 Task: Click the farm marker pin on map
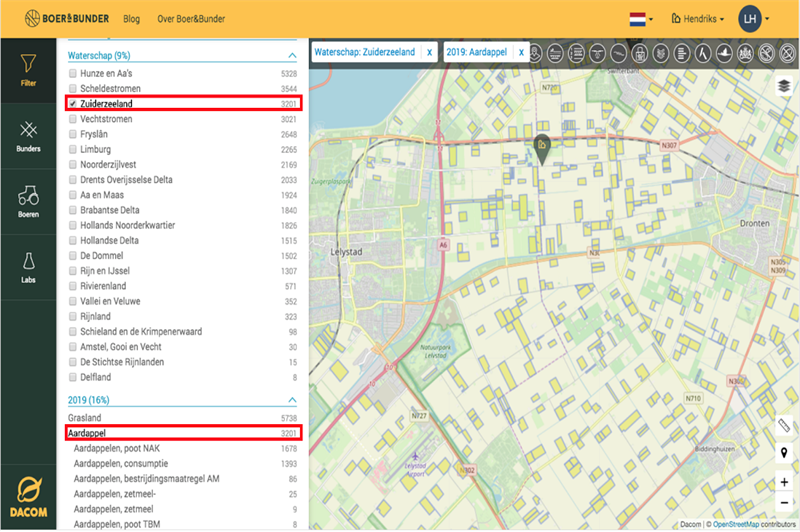(540, 146)
